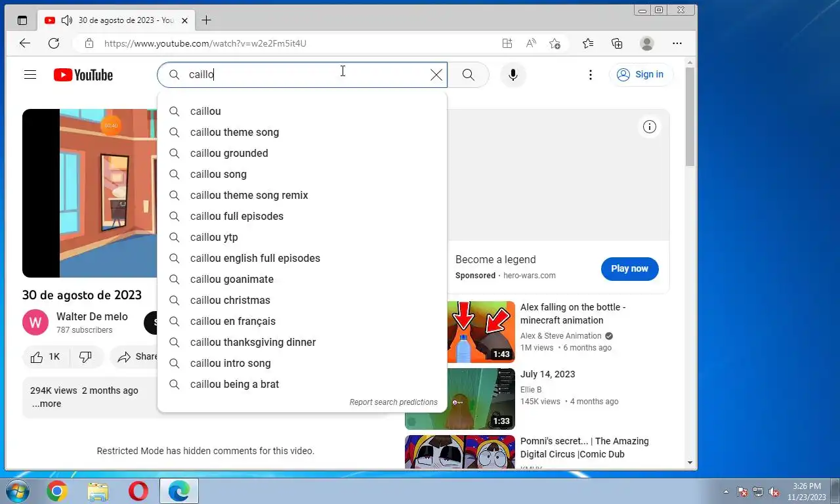Open 'July 14, 2023' video title
Image resolution: width=840 pixels, height=504 pixels.
tap(547, 374)
